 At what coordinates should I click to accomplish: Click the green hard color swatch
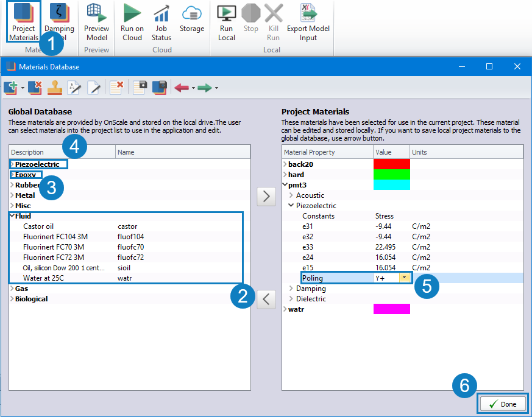(x=392, y=175)
